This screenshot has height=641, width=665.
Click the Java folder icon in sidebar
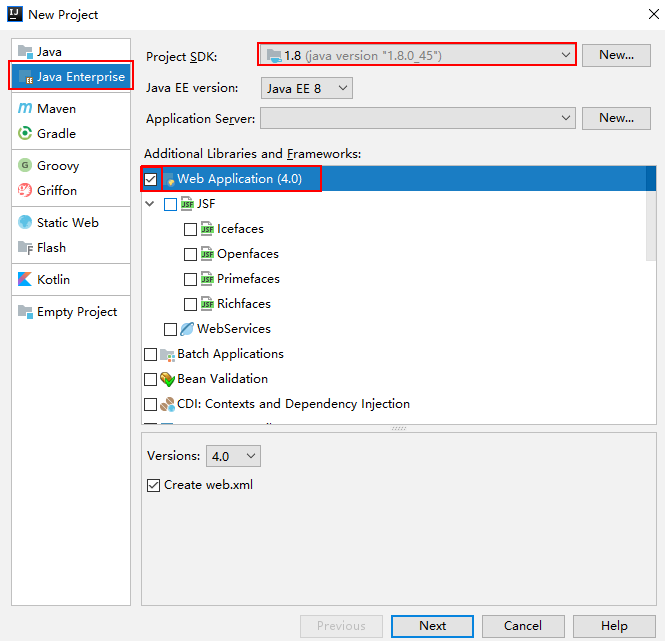(25, 52)
